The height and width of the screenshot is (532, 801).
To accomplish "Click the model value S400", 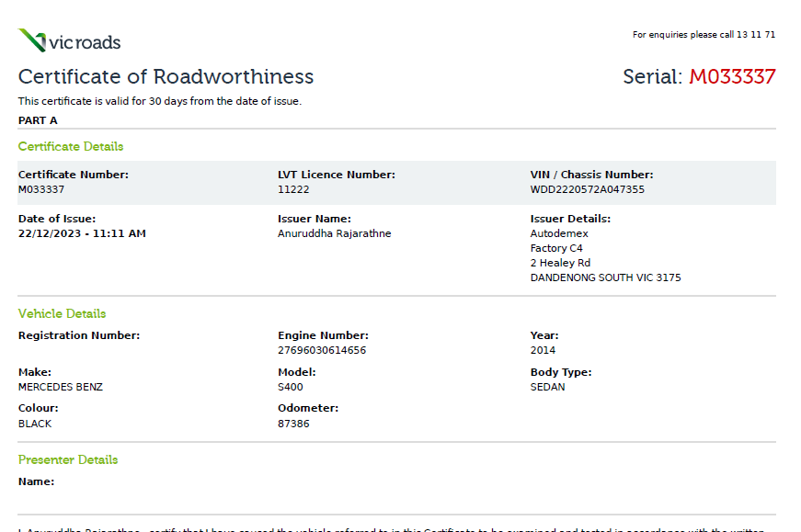I will tap(291, 387).
